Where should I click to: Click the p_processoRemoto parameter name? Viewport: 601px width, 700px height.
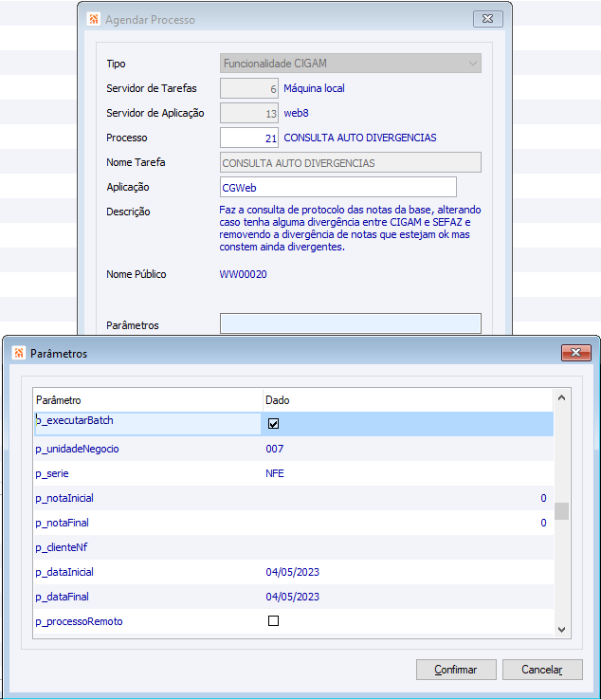[79, 621]
